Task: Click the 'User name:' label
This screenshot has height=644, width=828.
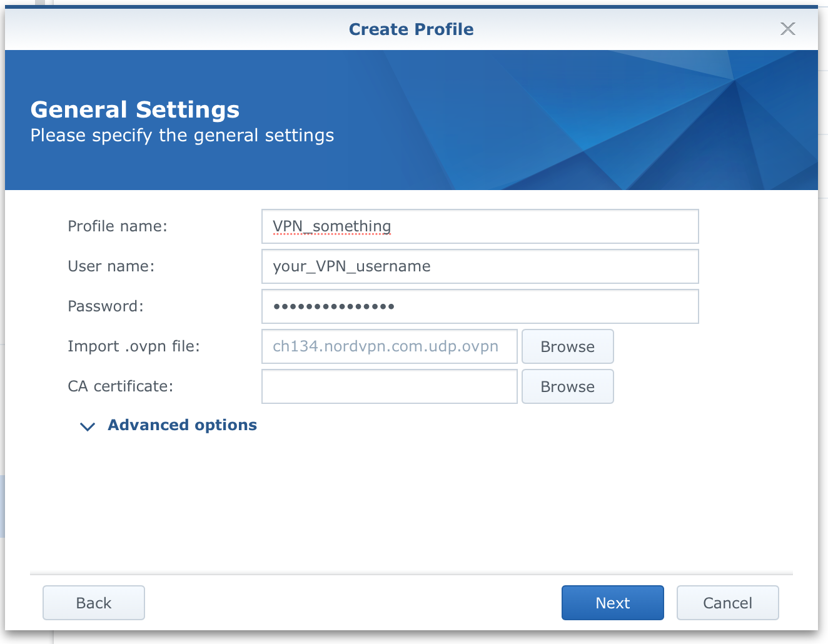Action: pyautogui.click(x=111, y=266)
